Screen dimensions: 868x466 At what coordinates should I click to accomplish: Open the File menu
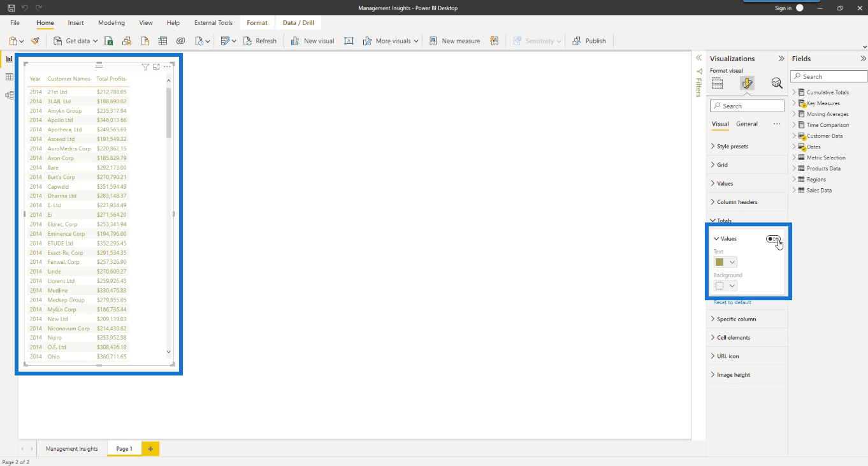coord(15,23)
